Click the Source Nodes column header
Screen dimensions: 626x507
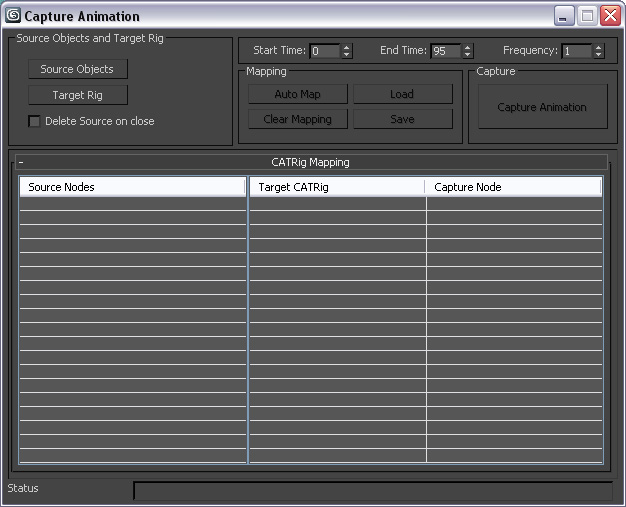[133, 187]
